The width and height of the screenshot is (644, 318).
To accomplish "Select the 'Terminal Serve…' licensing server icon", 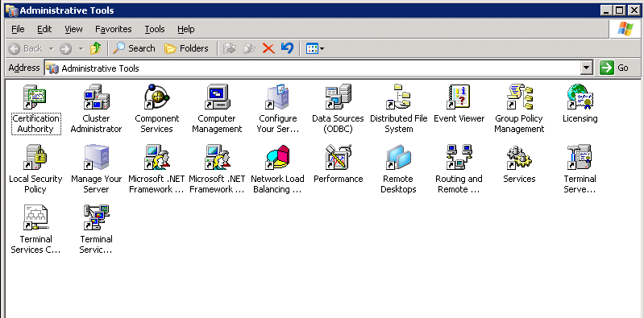I will (x=580, y=157).
